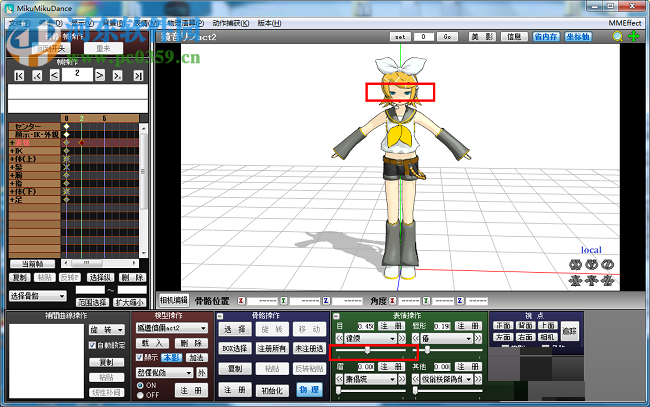Screen dimensions: 650x407
Task: Open the select bone dropdown
Action: 37,296
